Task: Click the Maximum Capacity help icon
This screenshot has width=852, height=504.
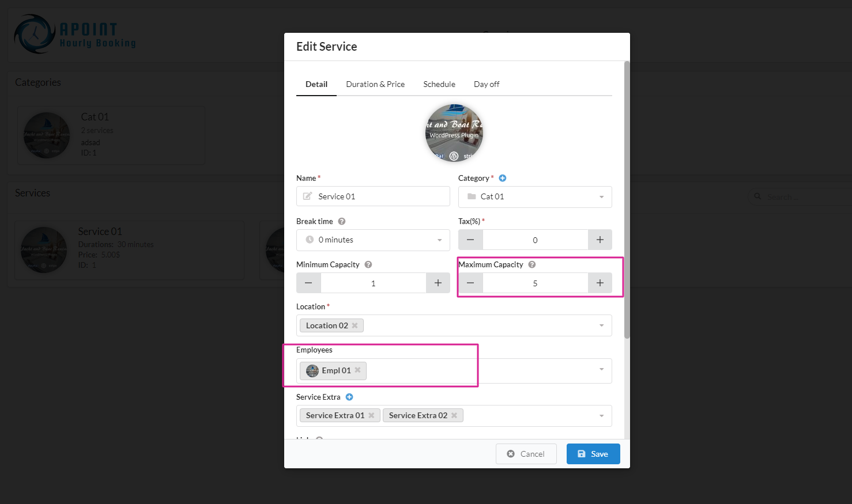Action: point(532,264)
